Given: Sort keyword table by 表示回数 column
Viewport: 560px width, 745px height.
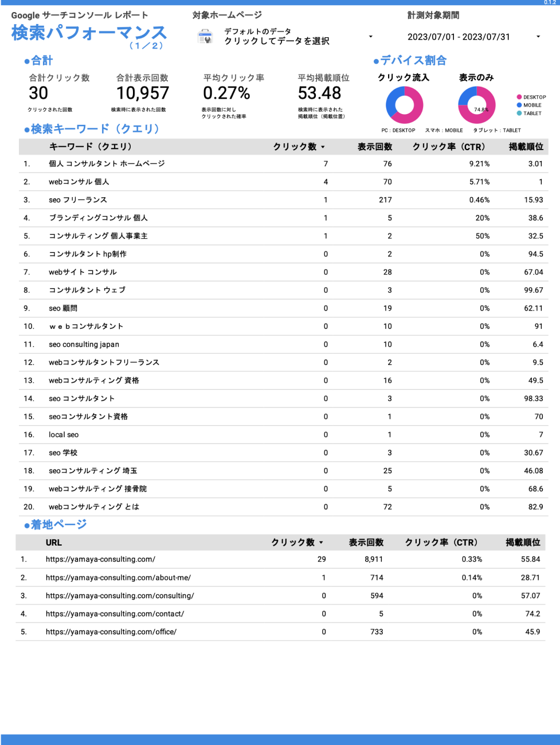Looking at the screenshot, I should coord(375,147).
